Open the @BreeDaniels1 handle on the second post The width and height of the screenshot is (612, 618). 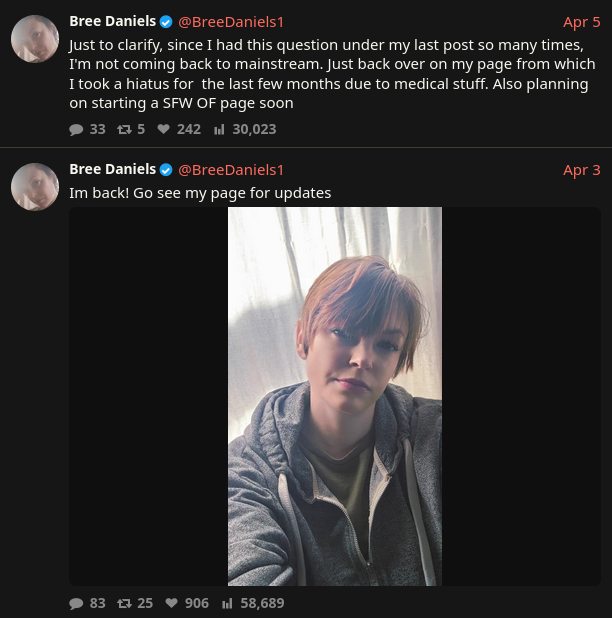[x=231, y=169]
